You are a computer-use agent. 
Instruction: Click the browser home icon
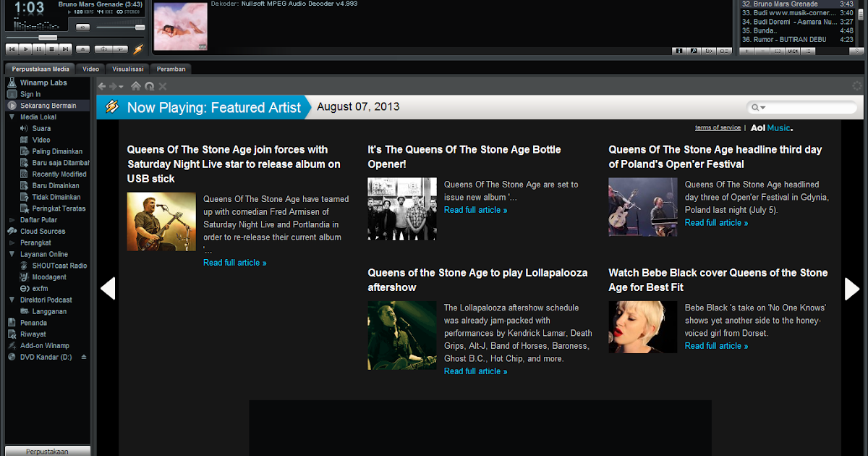pos(135,86)
